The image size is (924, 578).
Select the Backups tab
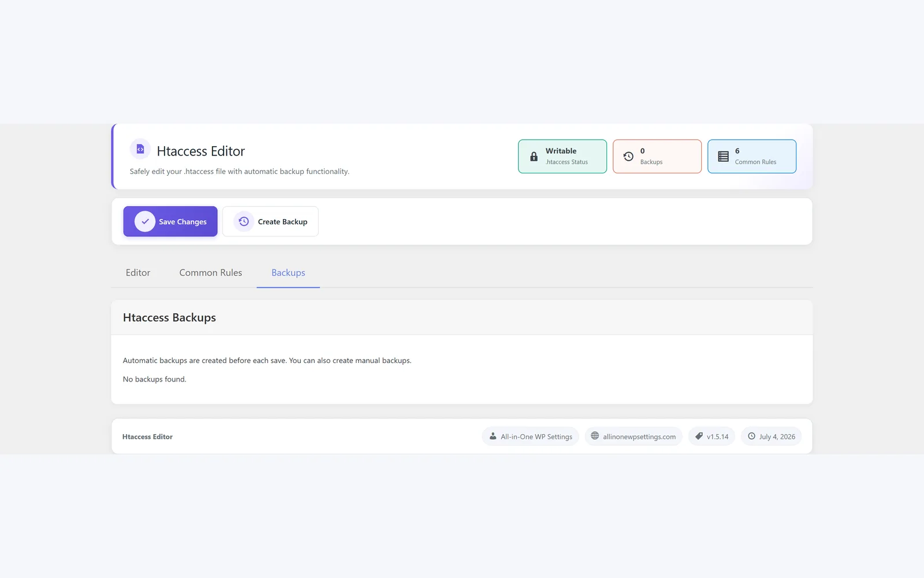pyautogui.click(x=288, y=273)
